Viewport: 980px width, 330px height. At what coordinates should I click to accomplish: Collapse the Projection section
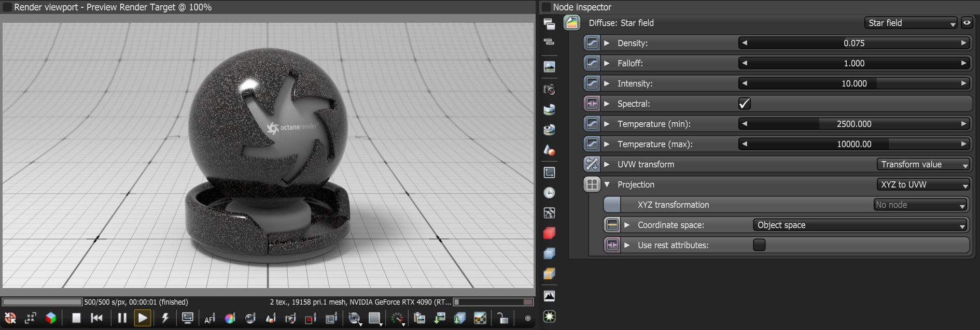click(x=607, y=184)
